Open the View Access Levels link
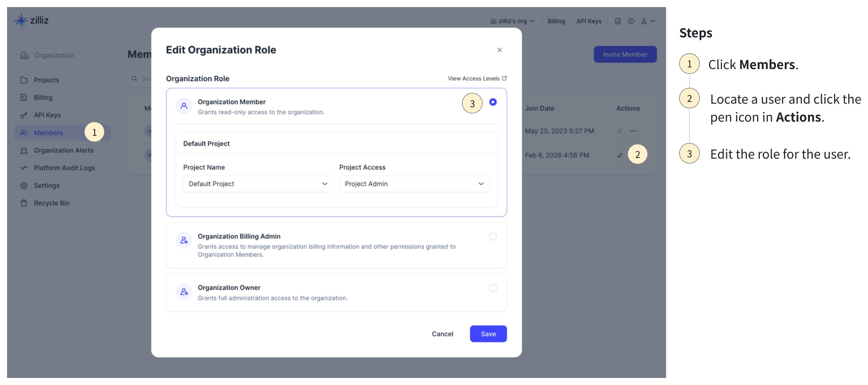868x385 pixels. (x=477, y=79)
